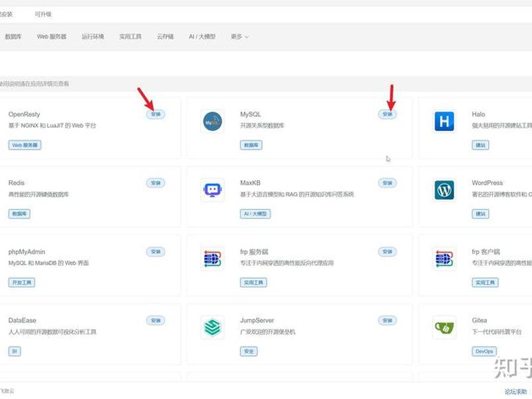This screenshot has width=532, height=399.
Task: Click the 数据库 tag on Redis card
Action: click(x=19, y=213)
